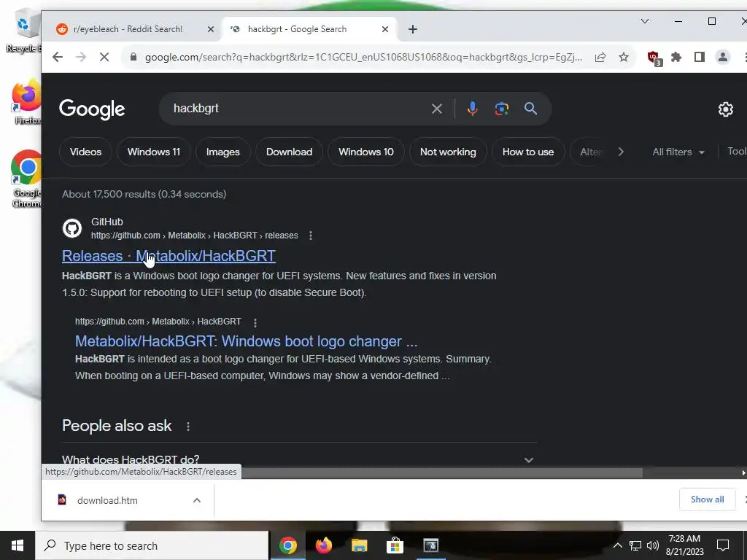Open tab search chevron in title bar

pos(645,21)
